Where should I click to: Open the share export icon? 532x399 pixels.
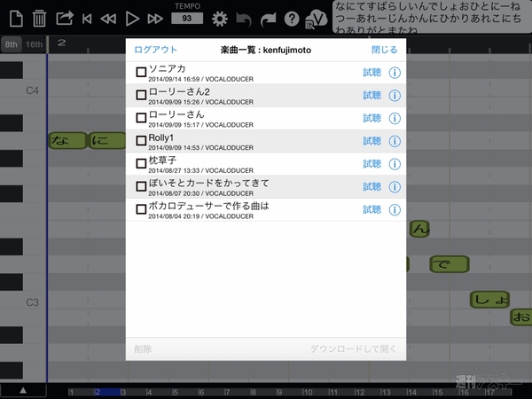click(65, 18)
